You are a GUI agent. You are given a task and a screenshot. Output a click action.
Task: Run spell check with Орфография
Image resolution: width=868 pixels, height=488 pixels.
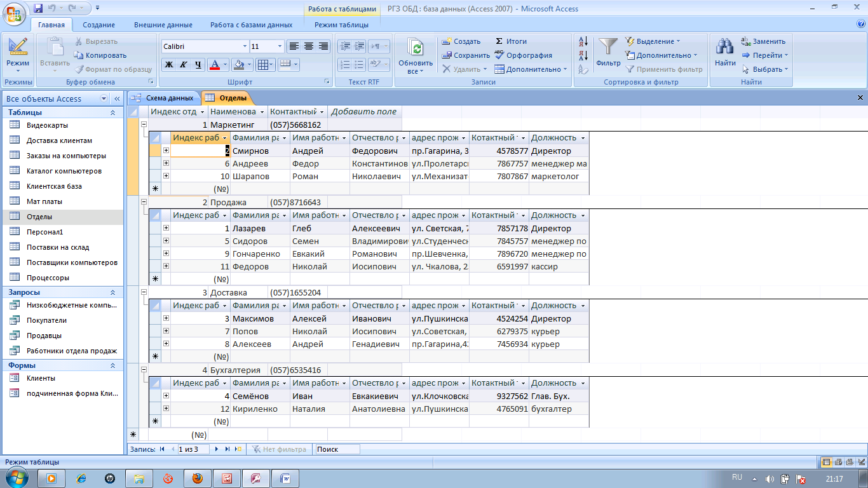coord(523,55)
